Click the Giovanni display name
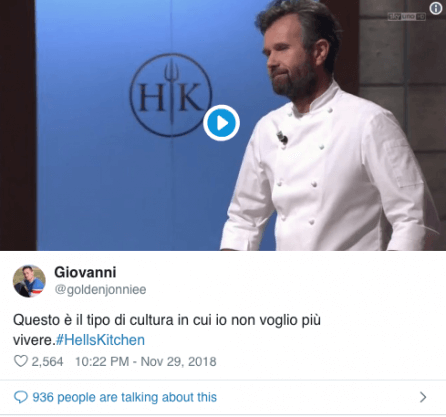Image resolution: width=446 pixels, height=417 pixels. pos(85,272)
